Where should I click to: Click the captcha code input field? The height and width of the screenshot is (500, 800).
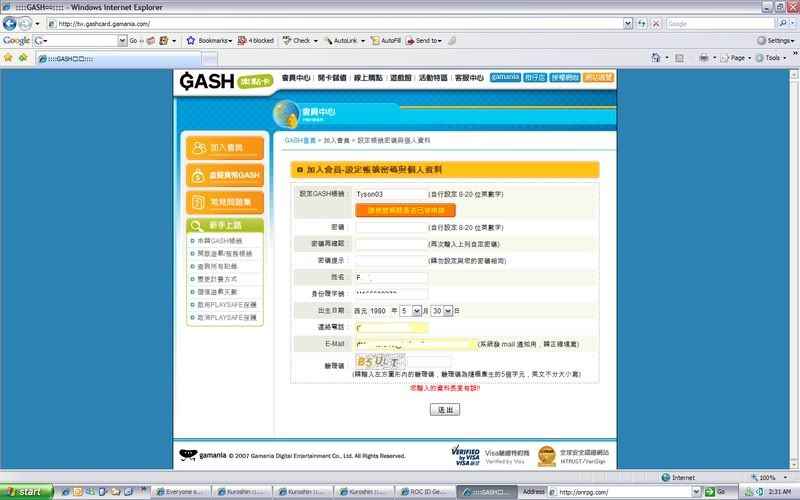(429, 362)
